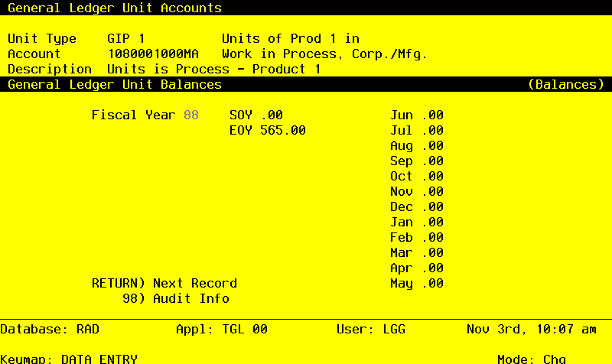Click the Nov 3rd, 10:07 am timestamp
This screenshot has height=364, width=612.
[532, 330]
